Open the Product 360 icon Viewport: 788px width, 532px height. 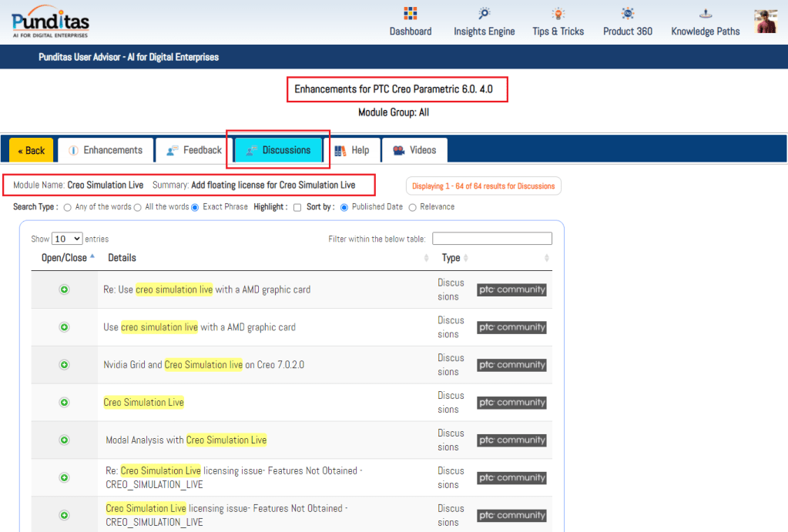pos(628,14)
